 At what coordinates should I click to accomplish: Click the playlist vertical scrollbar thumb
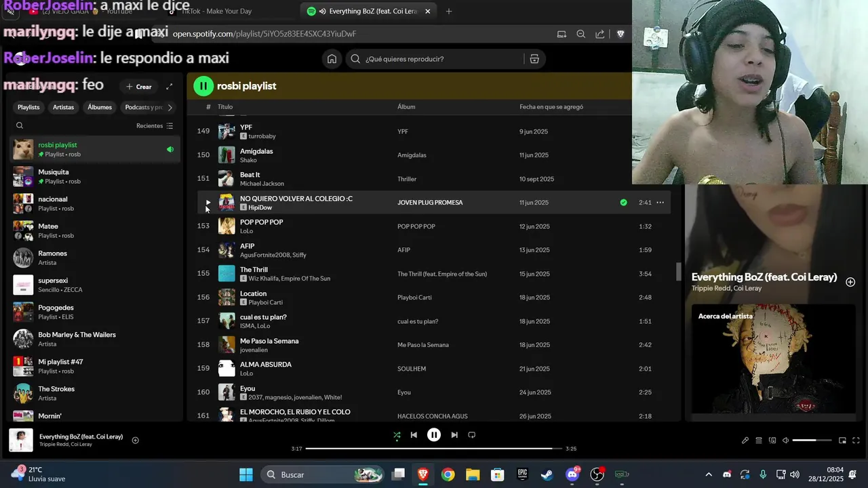[678, 272]
